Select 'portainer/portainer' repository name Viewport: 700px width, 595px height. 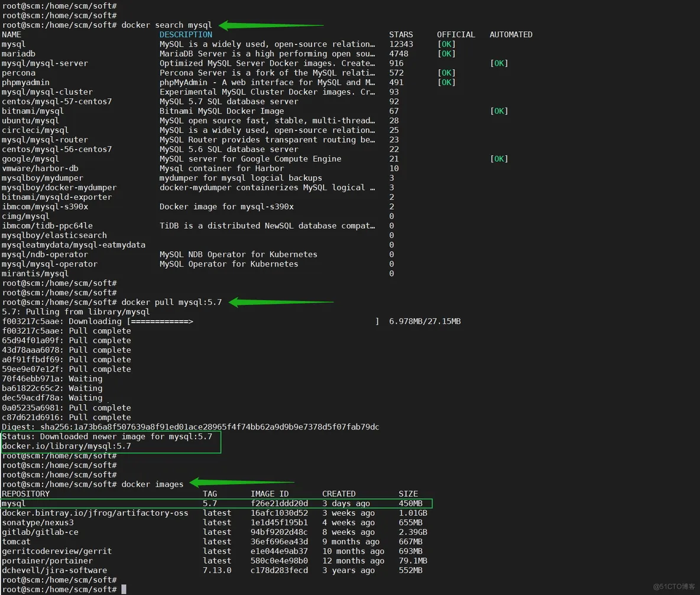pyautogui.click(x=47, y=561)
